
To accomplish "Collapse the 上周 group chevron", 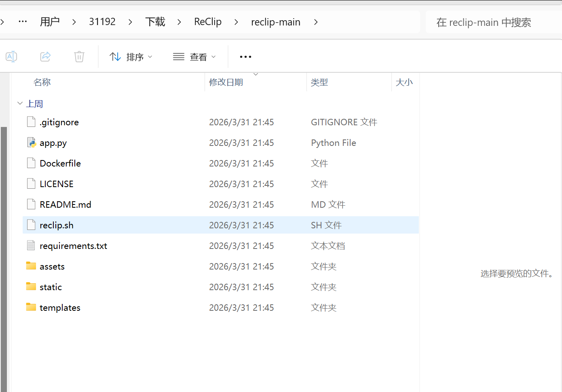I will [20, 103].
